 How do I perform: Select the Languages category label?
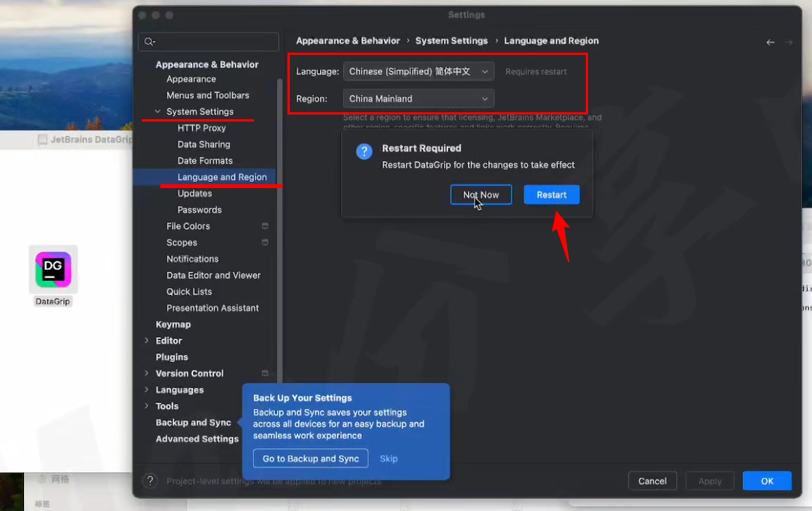[179, 390]
